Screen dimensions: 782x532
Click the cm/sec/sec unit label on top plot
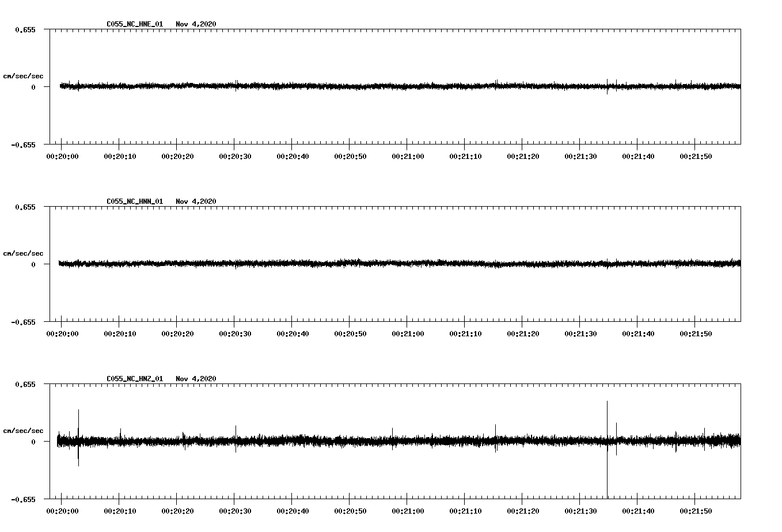click(24, 75)
